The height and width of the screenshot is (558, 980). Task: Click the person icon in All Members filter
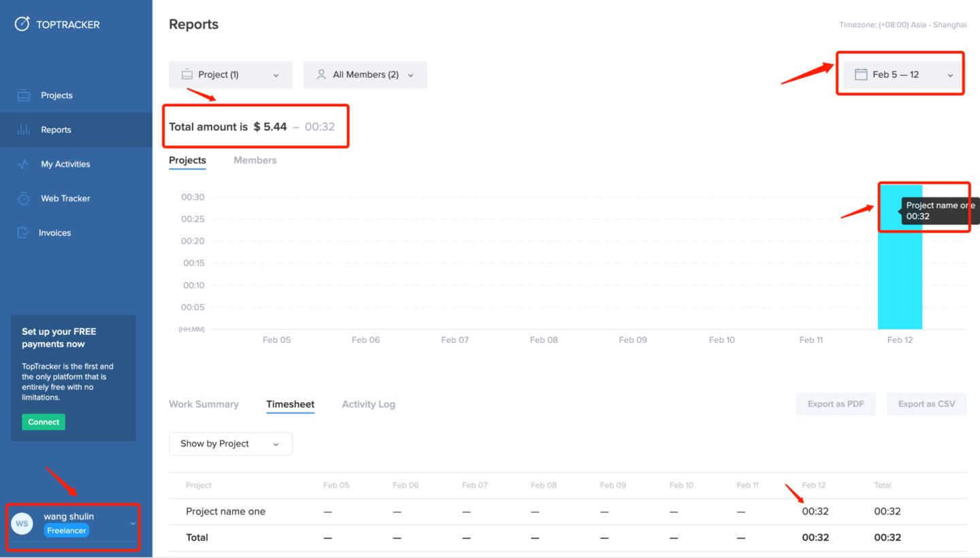coord(321,75)
